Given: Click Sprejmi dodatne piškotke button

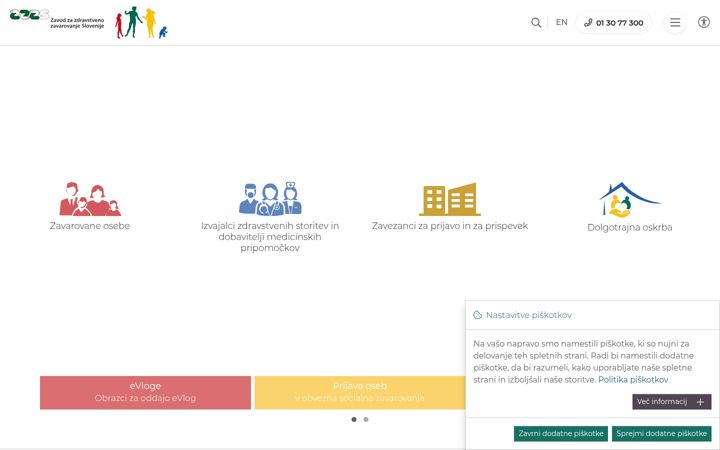Looking at the screenshot, I should [661, 433].
